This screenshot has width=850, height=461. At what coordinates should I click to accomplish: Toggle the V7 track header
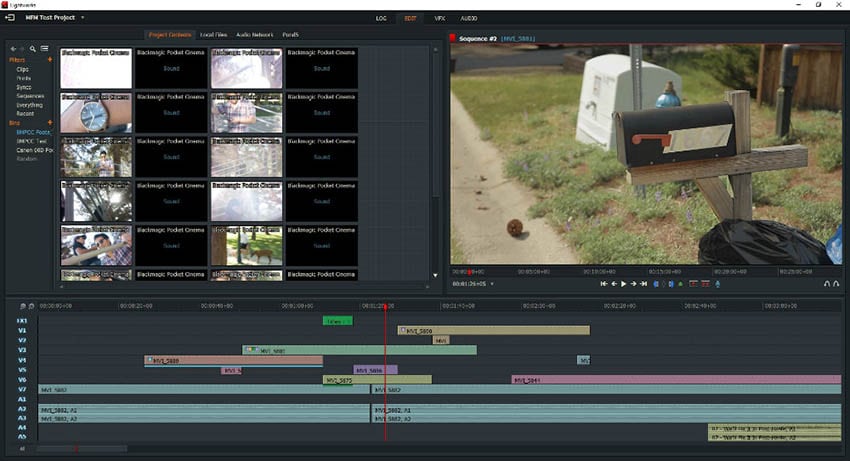(x=22, y=389)
